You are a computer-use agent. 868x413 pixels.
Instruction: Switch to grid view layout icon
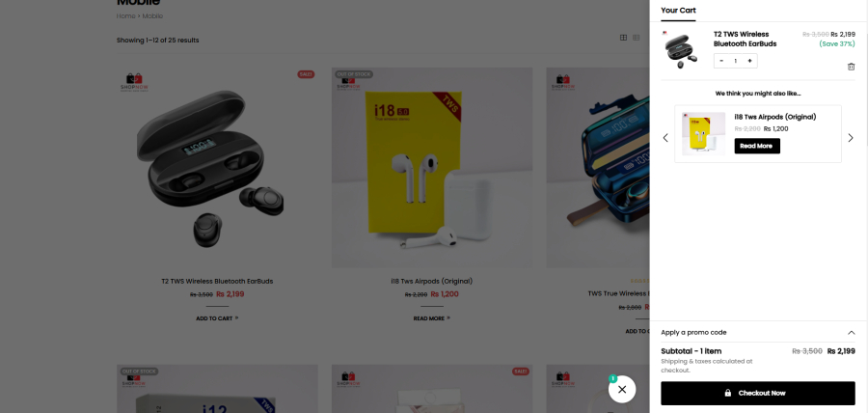pos(623,38)
